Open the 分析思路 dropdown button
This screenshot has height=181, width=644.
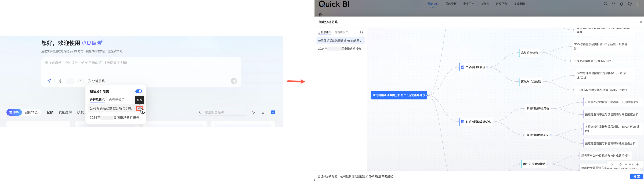[96, 81]
